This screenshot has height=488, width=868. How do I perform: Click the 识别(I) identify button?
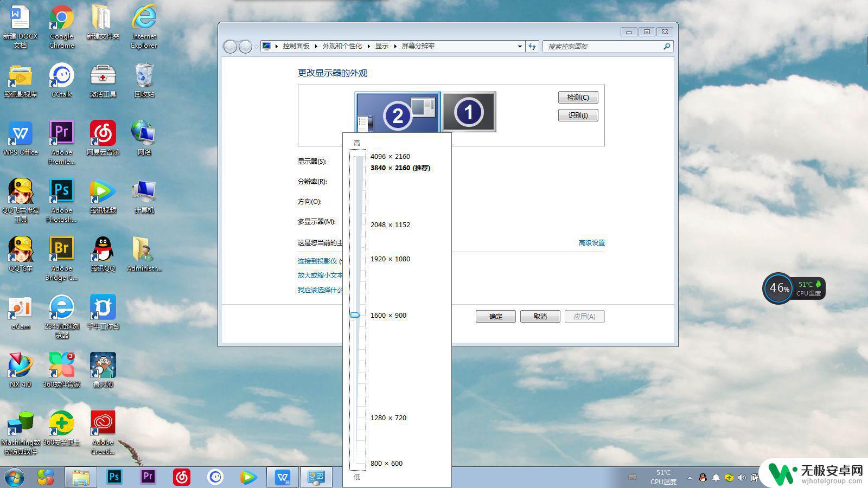click(x=578, y=115)
